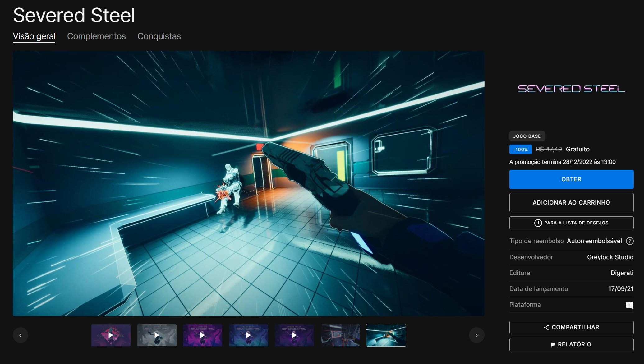Click the -100% discount badge
Screen dimensions: 644x364
pos(521,150)
